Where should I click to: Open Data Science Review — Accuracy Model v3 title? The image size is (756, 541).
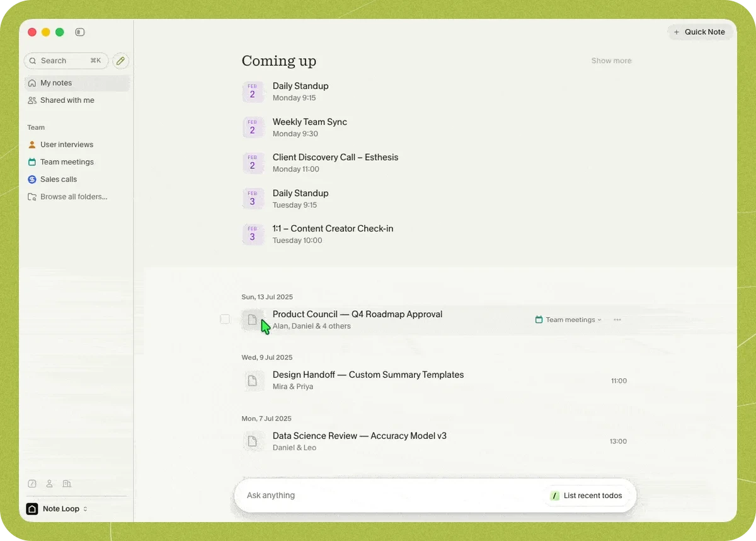tap(360, 436)
